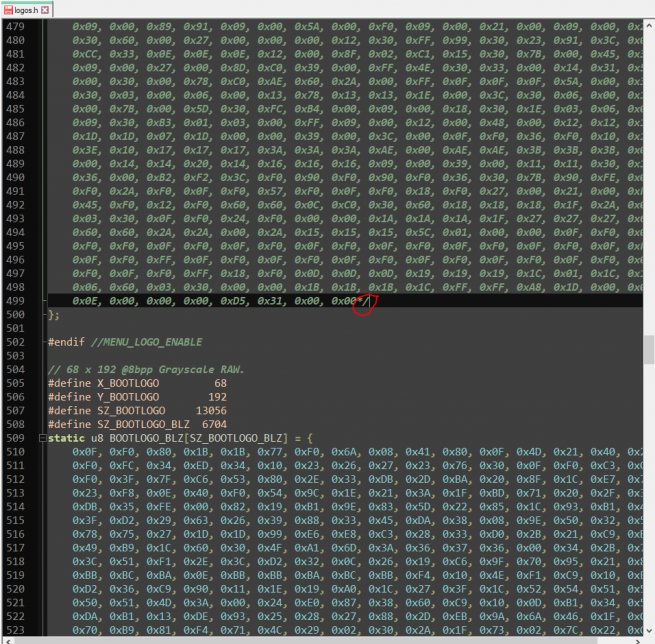This screenshot has height=644, width=655.
Task: Click the vertical scrollbar thumb
Action: tap(648, 347)
